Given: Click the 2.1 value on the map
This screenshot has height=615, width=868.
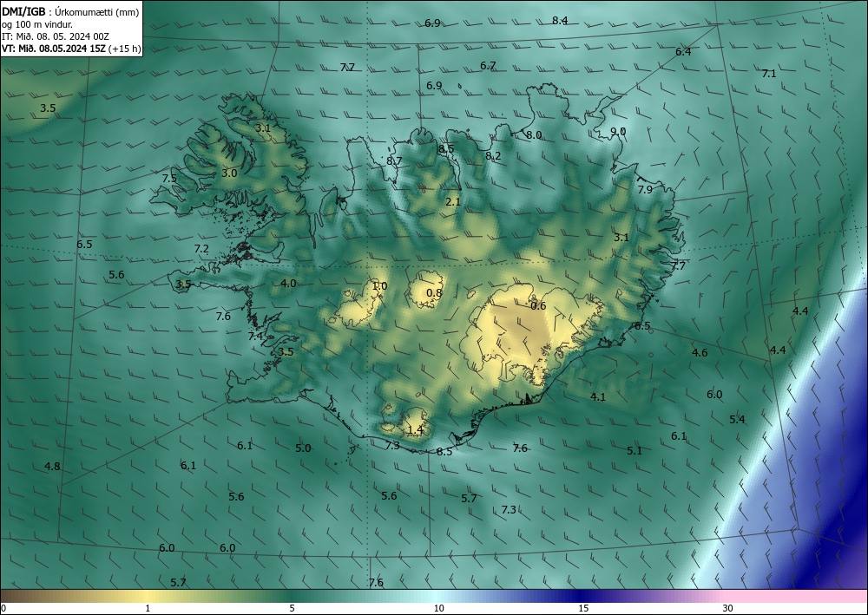Looking at the screenshot, I should click(x=453, y=202).
